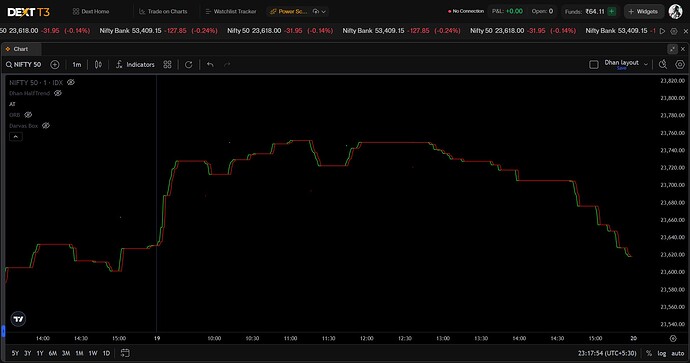Toggle visibility of ORB indicator

tap(28, 115)
